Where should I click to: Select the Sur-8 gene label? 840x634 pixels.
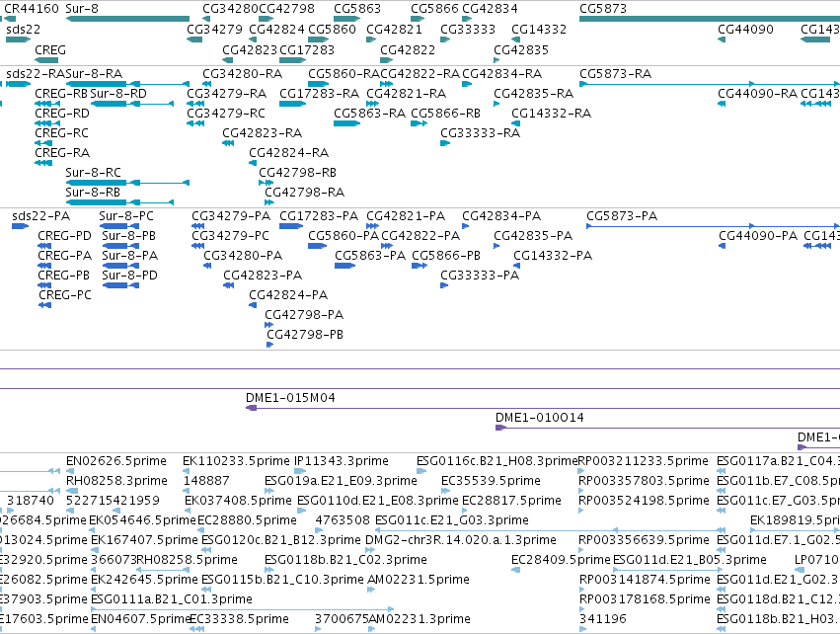tap(81, 9)
